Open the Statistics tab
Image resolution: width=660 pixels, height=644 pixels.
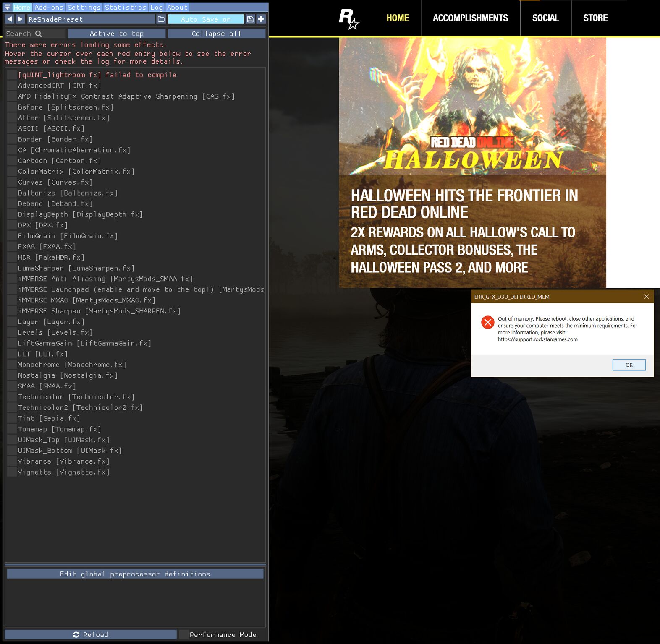coord(126,7)
